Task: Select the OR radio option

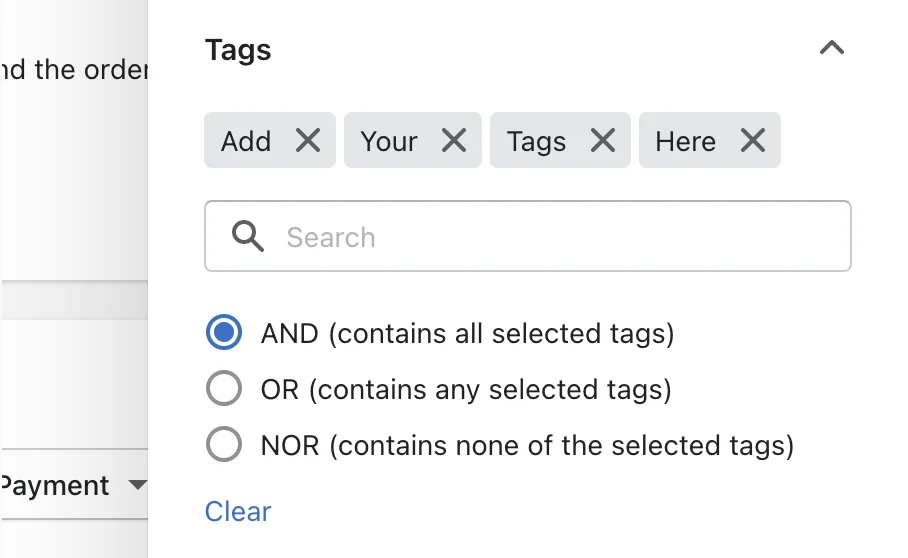Action: [x=224, y=388]
